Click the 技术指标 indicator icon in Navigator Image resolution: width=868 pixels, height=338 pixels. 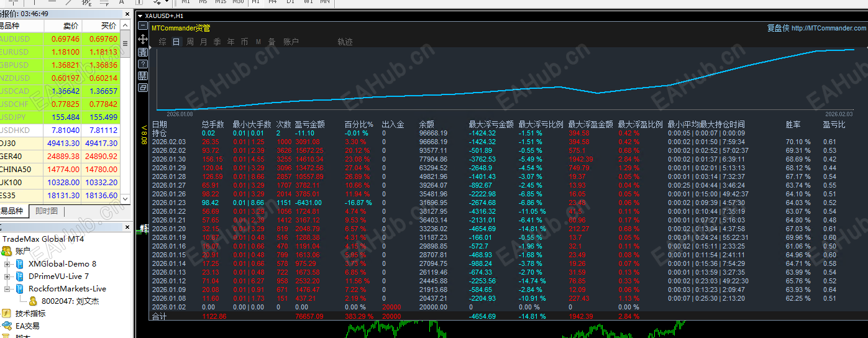coord(7,314)
